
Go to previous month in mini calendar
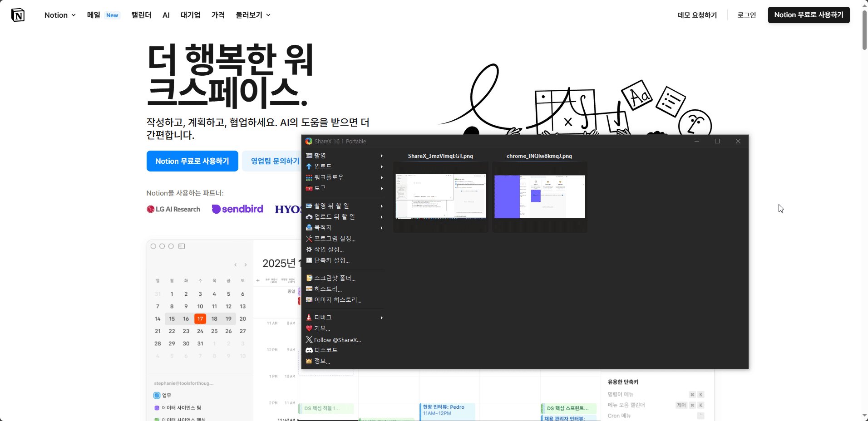[235, 265]
